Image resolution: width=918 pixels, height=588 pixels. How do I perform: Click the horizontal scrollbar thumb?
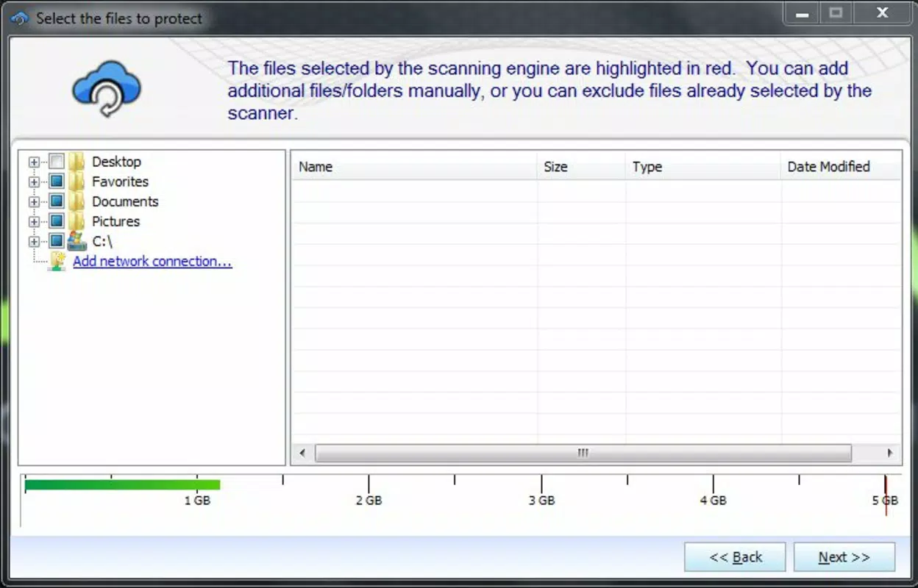583,453
